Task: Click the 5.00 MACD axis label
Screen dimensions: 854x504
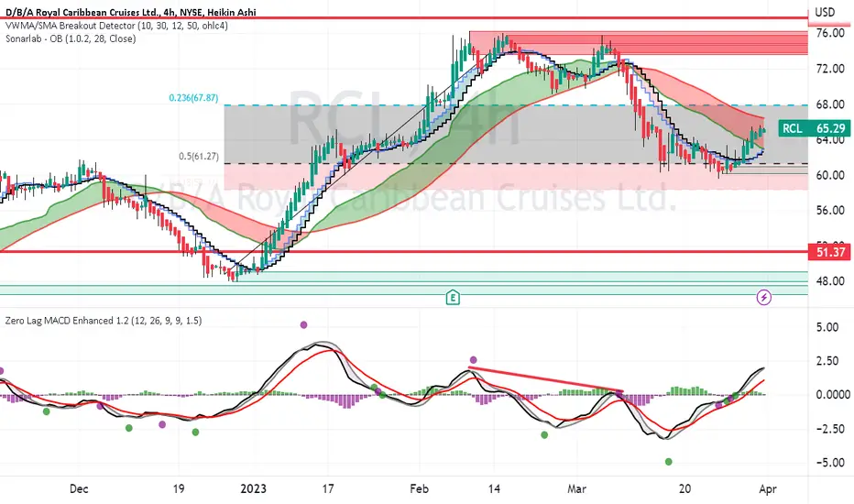Action: [x=827, y=327]
